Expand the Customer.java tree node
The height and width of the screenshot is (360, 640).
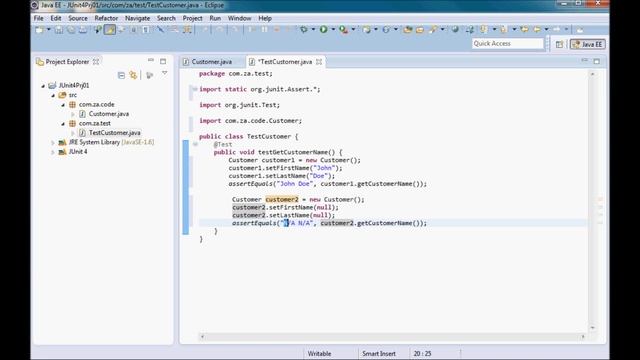coord(73,114)
